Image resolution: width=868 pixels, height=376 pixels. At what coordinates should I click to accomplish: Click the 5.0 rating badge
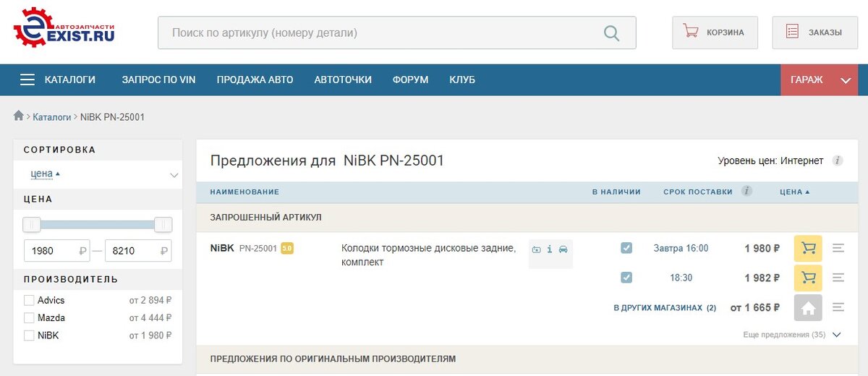[x=286, y=248]
